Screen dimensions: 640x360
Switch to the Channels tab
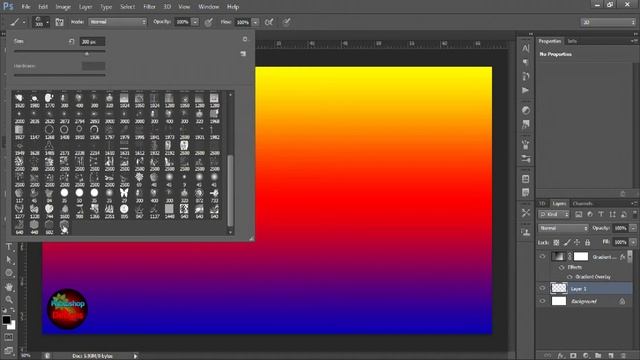click(x=582, y=203)
